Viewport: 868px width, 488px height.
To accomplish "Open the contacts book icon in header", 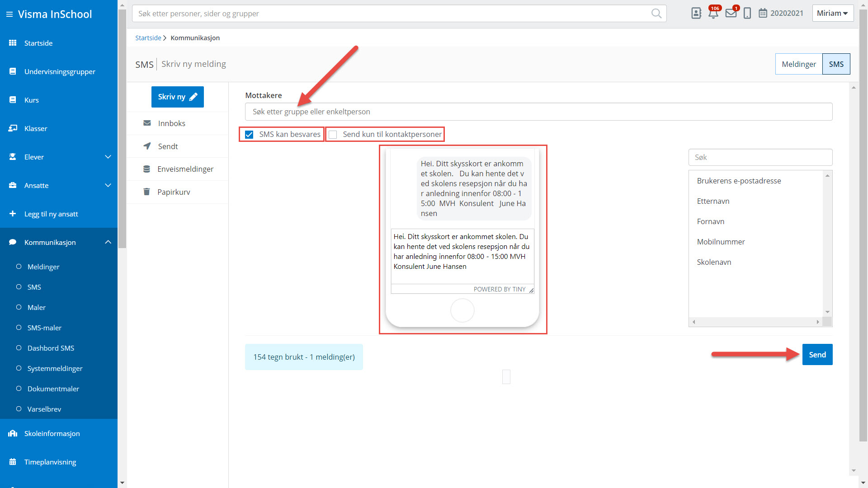I will pos(696,14).
